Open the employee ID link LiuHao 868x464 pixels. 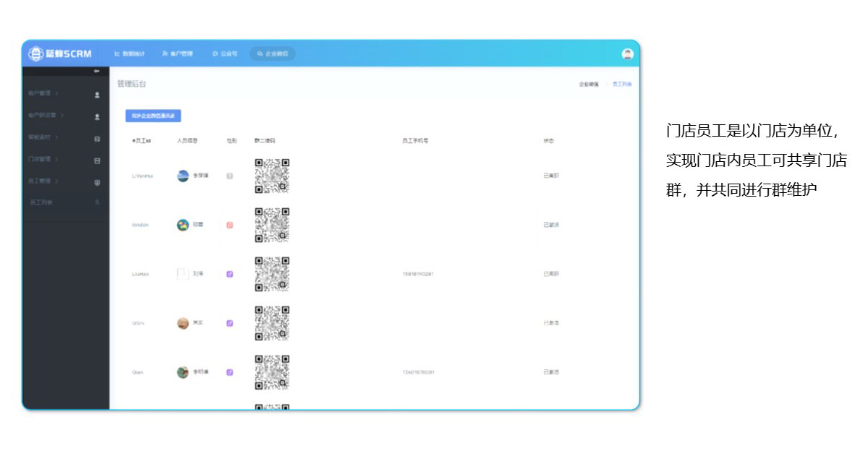click(x=142, y=274)
